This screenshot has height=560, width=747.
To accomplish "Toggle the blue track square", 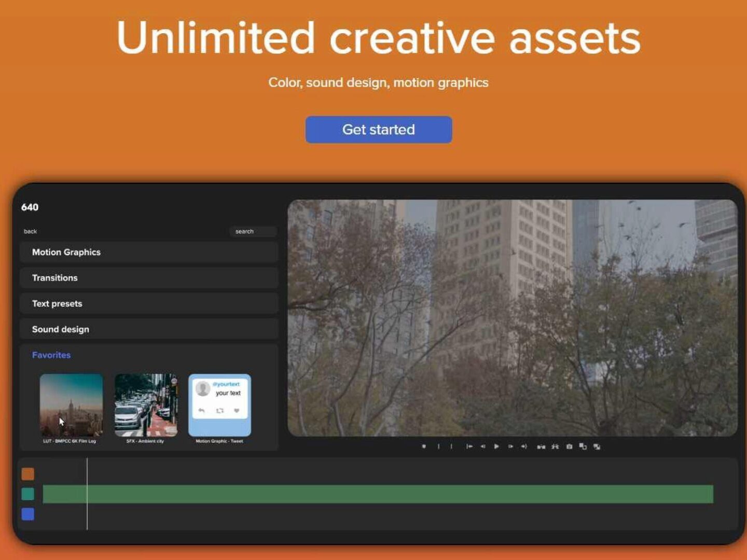I will click(x=28, y=514).
